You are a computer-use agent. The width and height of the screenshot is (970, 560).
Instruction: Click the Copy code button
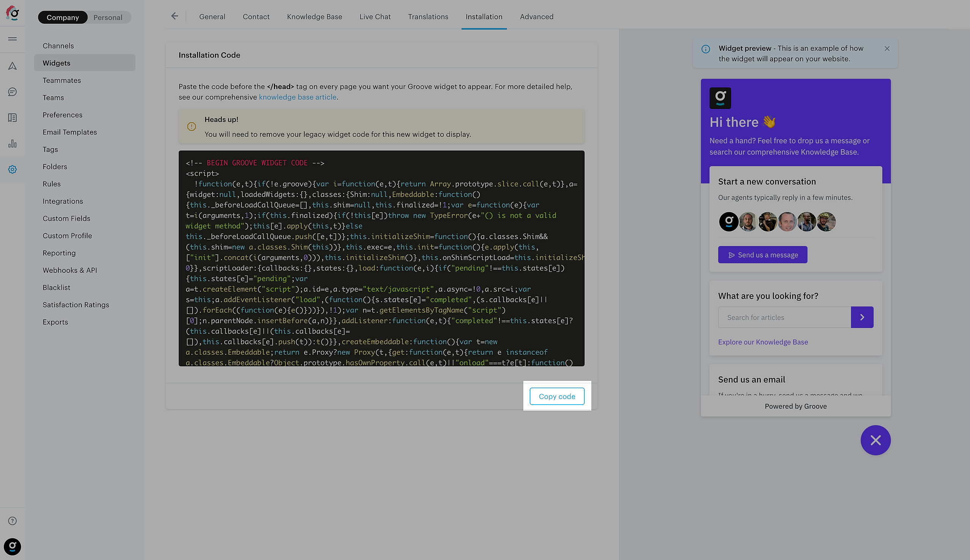pos(557,396)
